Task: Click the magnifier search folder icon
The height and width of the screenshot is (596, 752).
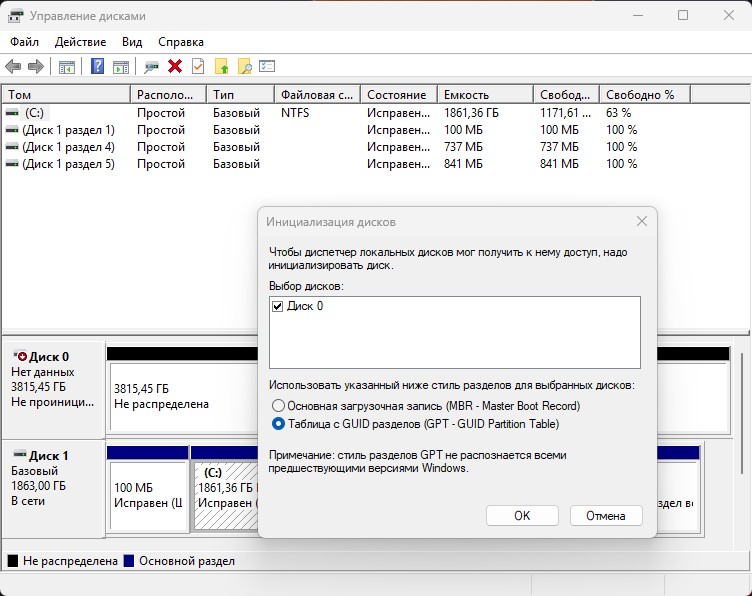Action: pos(244,66)
